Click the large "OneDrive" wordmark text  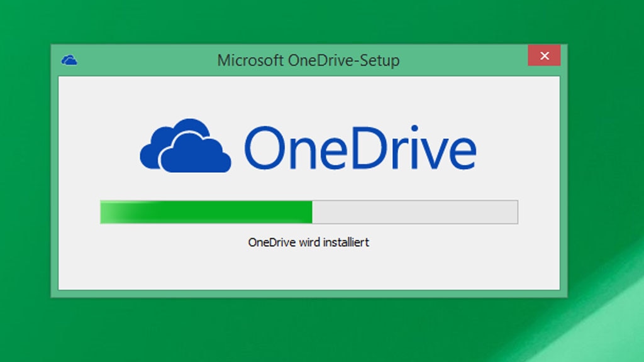360,148
